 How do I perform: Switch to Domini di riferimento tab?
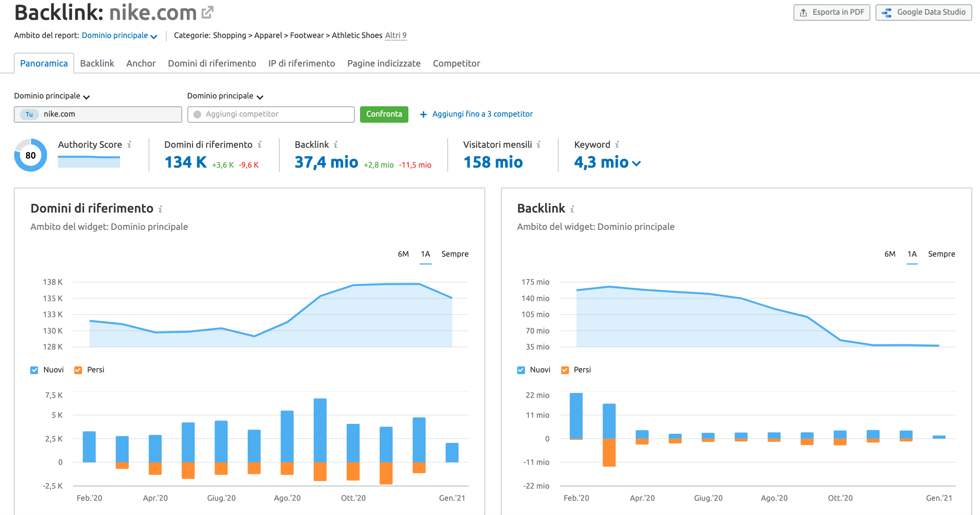[212, 63]
